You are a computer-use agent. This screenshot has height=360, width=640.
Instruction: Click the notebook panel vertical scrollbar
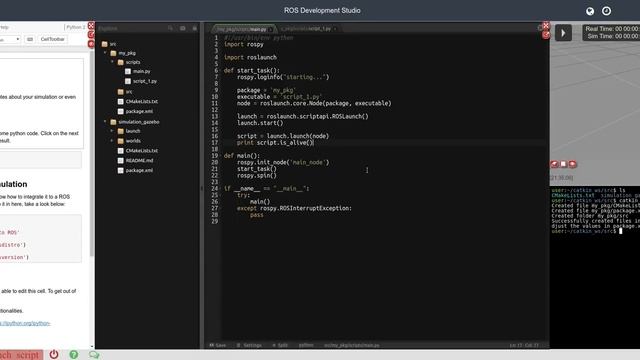(92, 153)
